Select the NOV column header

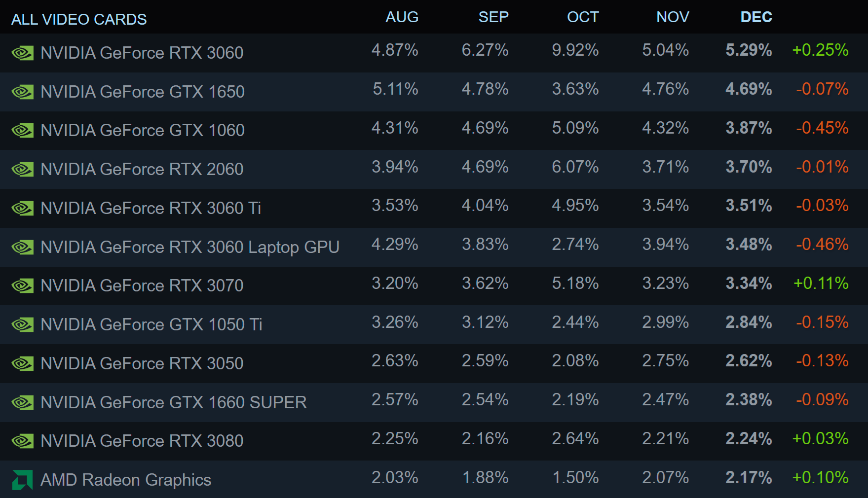[673, 17]
